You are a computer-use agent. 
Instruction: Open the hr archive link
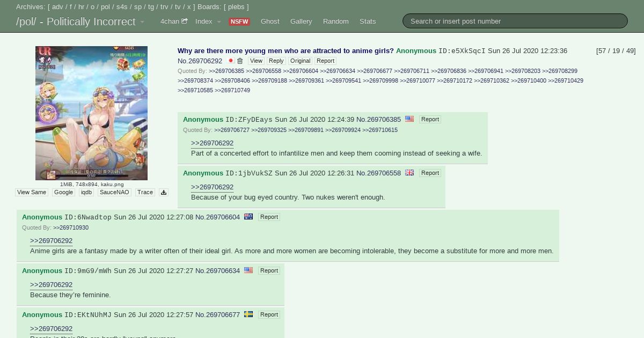(81, 7)
